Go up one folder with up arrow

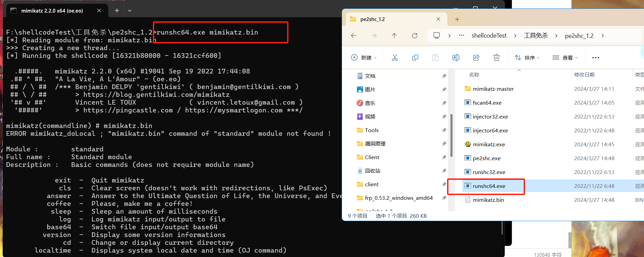click(x=394, y=36)
